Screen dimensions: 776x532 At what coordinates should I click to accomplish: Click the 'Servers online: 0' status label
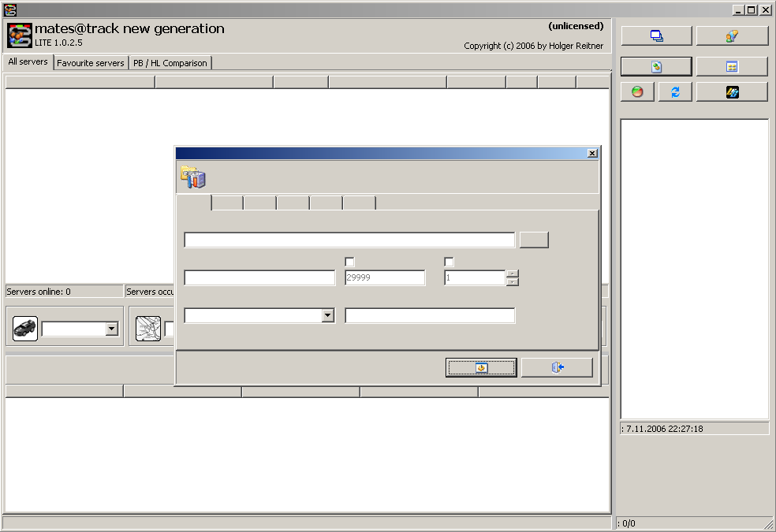(x=39, y=292)
